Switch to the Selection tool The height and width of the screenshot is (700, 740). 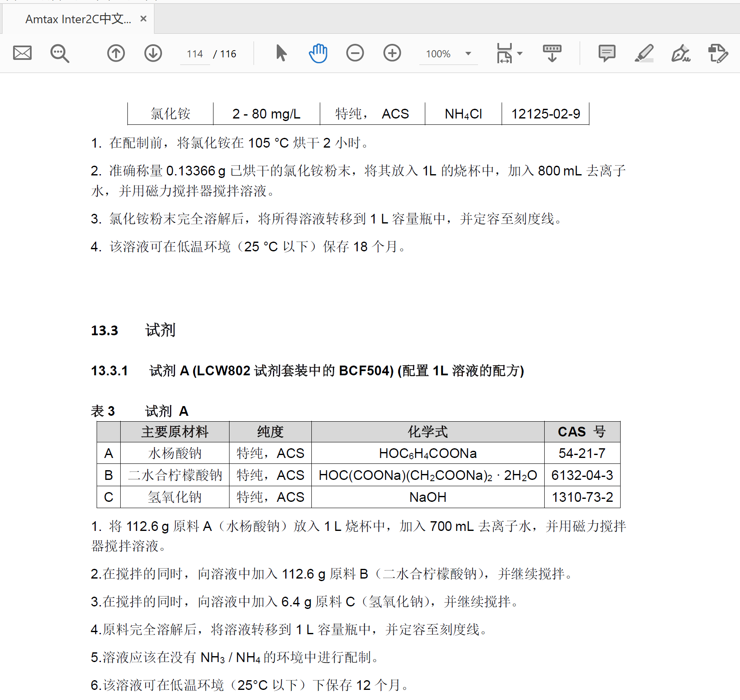click(x=281, y=53)
